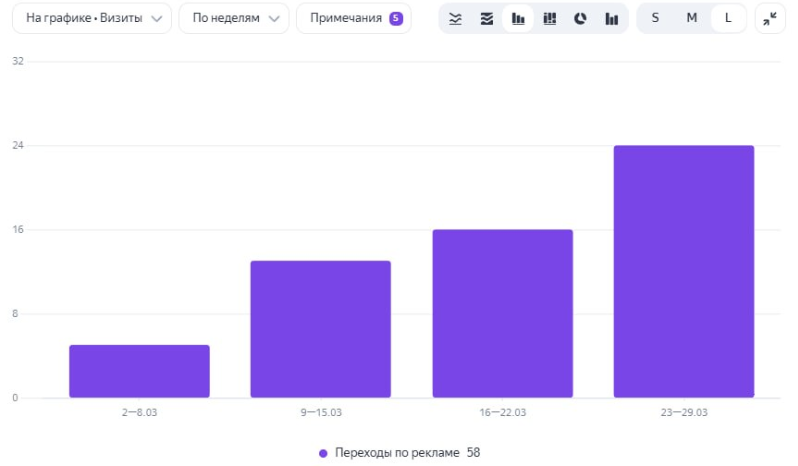Click the bar for week 23–29.03
This screenshot has height=466, width=798.
point(684,271)
